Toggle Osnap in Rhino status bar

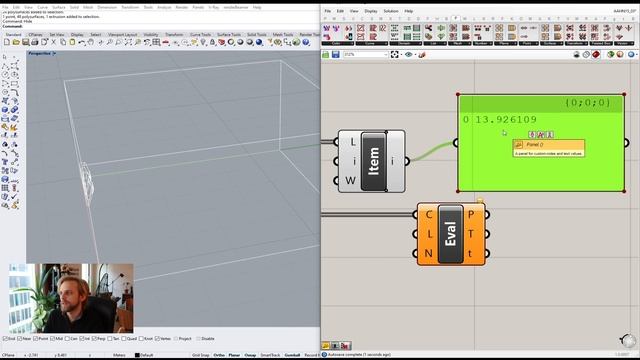250,355
